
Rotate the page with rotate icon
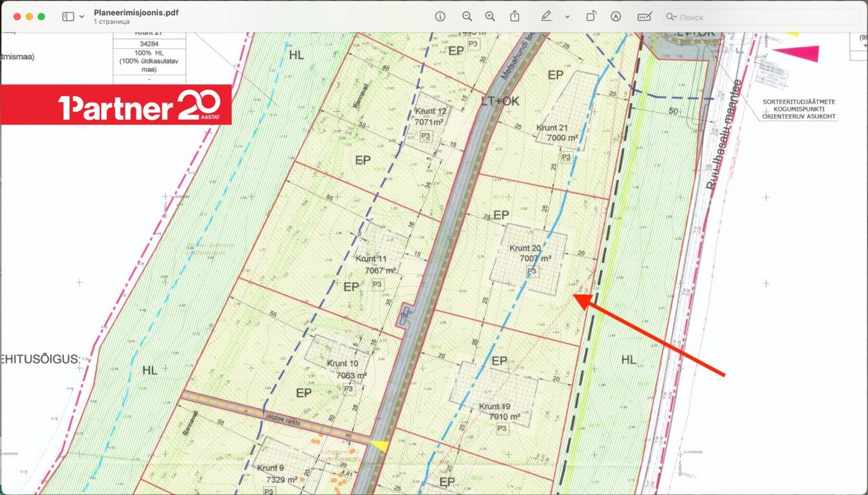click(x=591, y=17)
